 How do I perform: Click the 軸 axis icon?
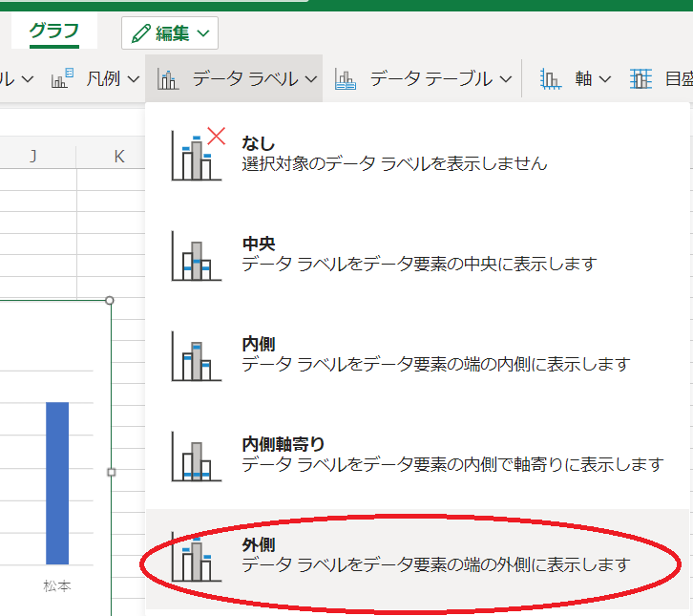(x=551, y=79)
